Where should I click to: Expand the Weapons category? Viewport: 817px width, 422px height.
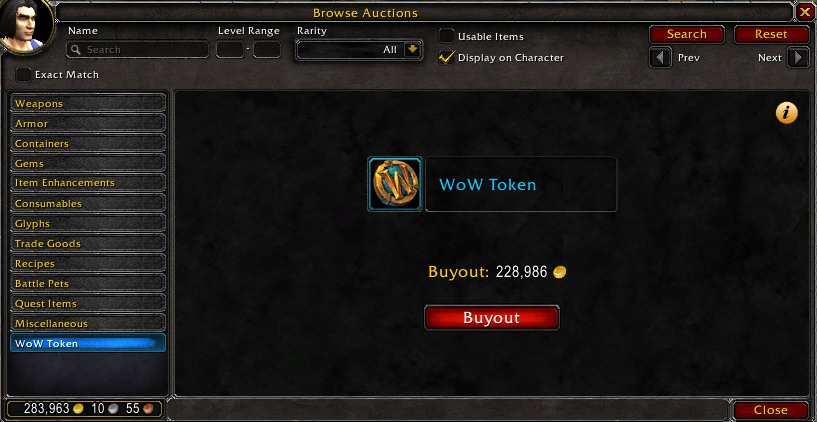click(88, 103)
